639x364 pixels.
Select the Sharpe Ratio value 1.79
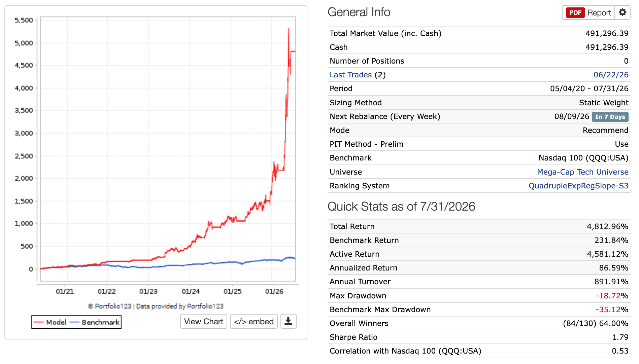click(620, 337)
